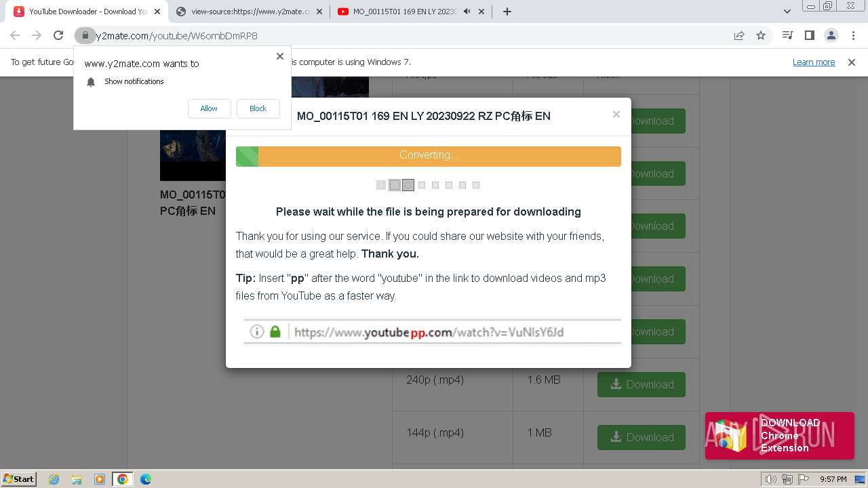Go back to the previous page
Viewport: 868px width, 488px height.
coord(15,35)
